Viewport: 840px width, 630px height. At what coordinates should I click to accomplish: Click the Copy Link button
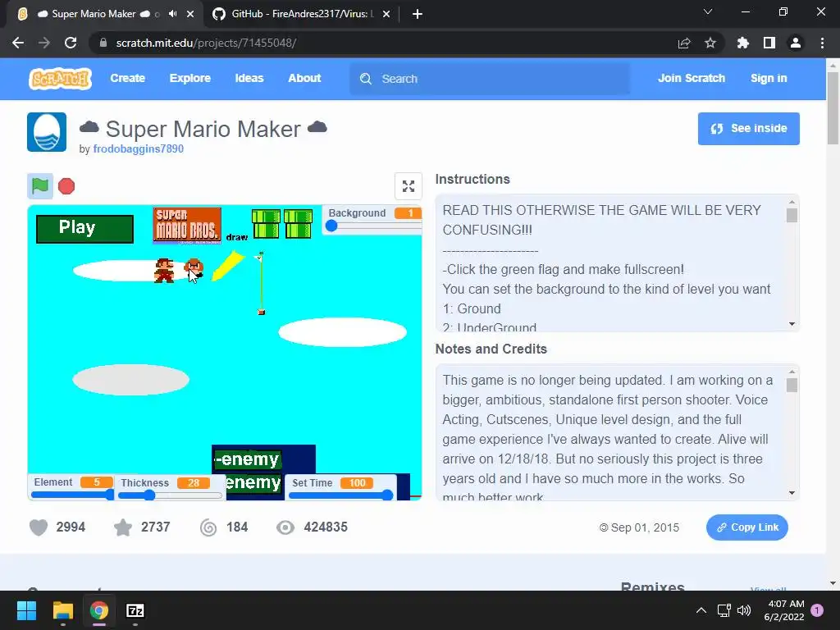coord(746,527)
